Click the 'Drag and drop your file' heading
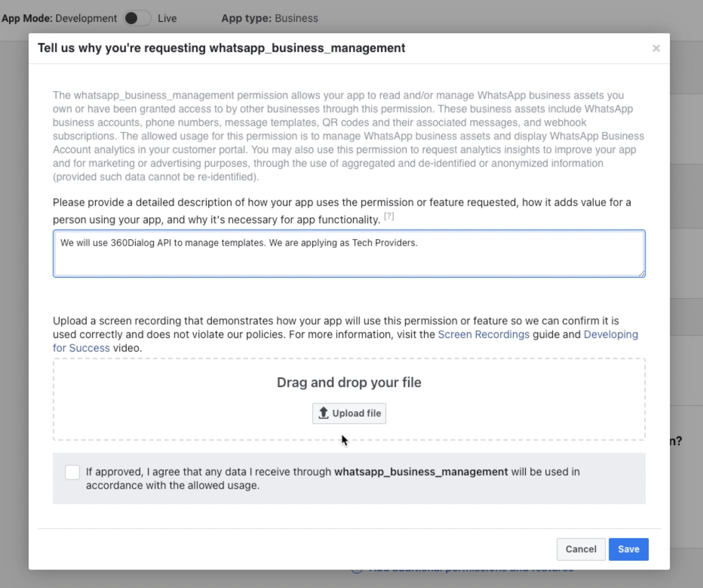Image resolution: width=703 pixels, height=588 pixels. pos(349,382)
